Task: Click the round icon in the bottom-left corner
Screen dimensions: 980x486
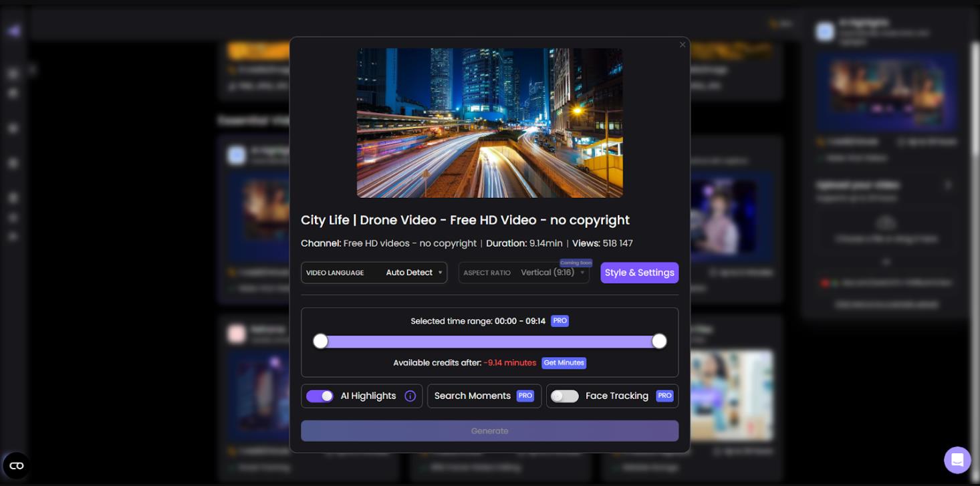Action: click(16, 465)
